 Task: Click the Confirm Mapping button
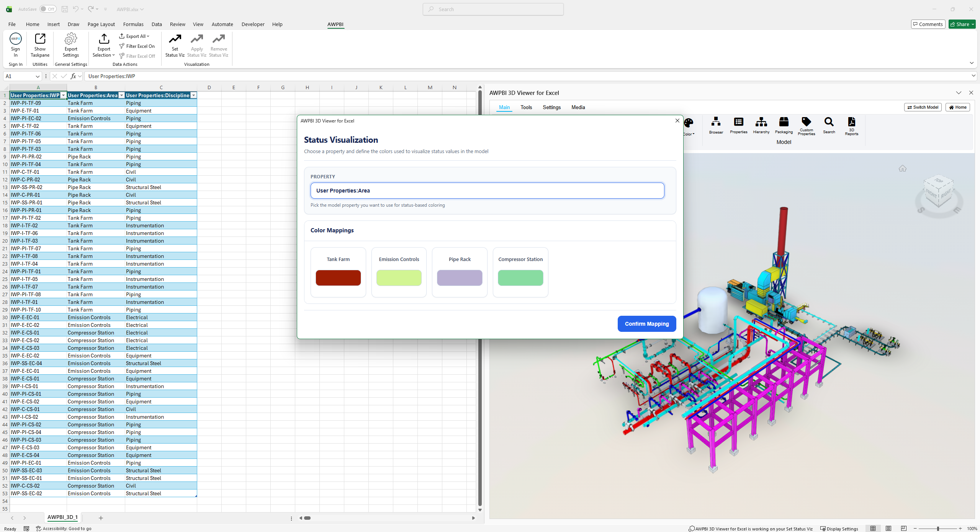click(x=647, y=324)
